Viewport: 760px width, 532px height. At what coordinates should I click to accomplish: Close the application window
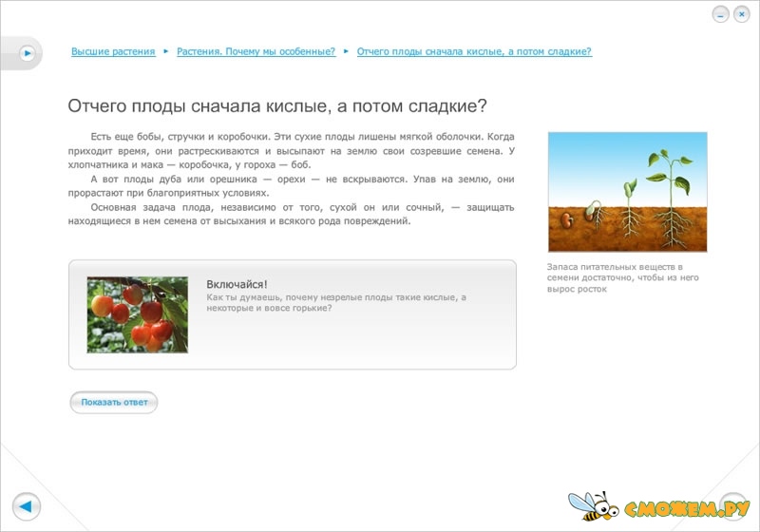(x=742, y=14)
